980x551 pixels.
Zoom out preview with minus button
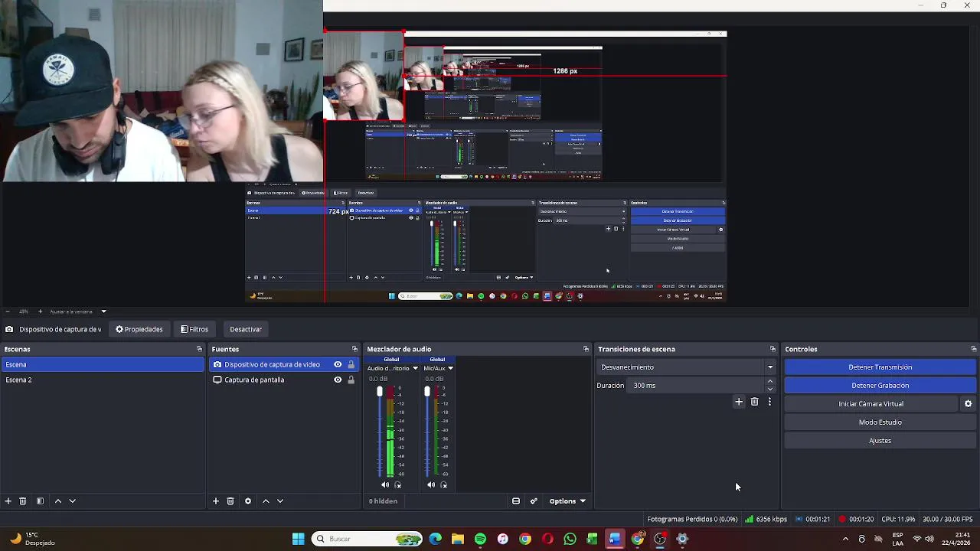7,311
